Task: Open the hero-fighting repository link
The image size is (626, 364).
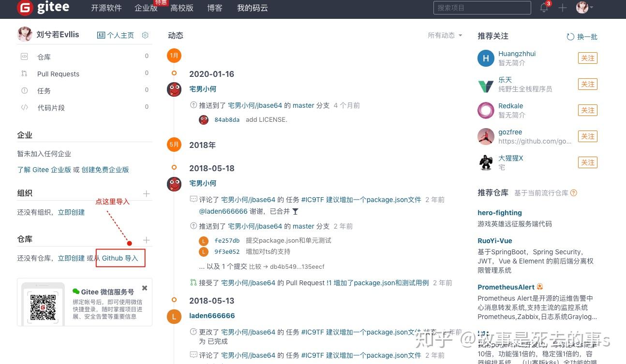Action: (500, 213)
